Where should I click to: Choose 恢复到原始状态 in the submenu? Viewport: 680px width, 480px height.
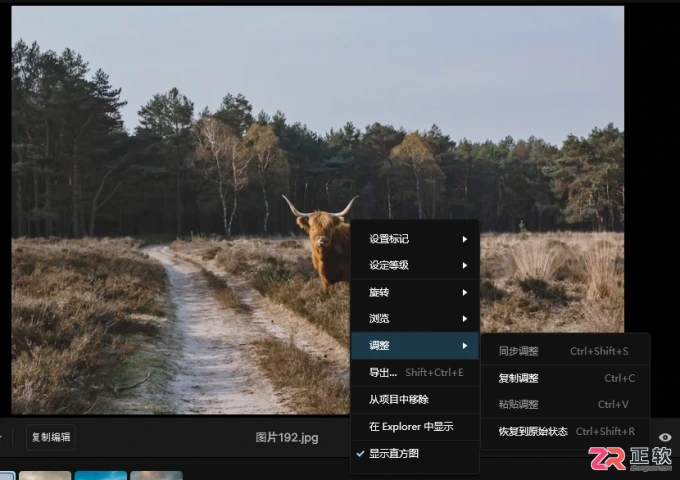click(x=565, y=431)
